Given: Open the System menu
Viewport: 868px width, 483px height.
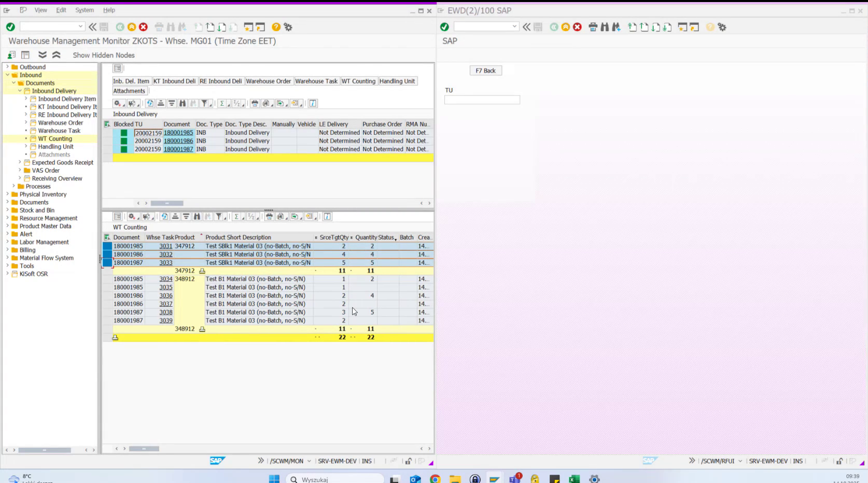Looking at the screenshot, I should pyautogui.click(x=85, y=10).
